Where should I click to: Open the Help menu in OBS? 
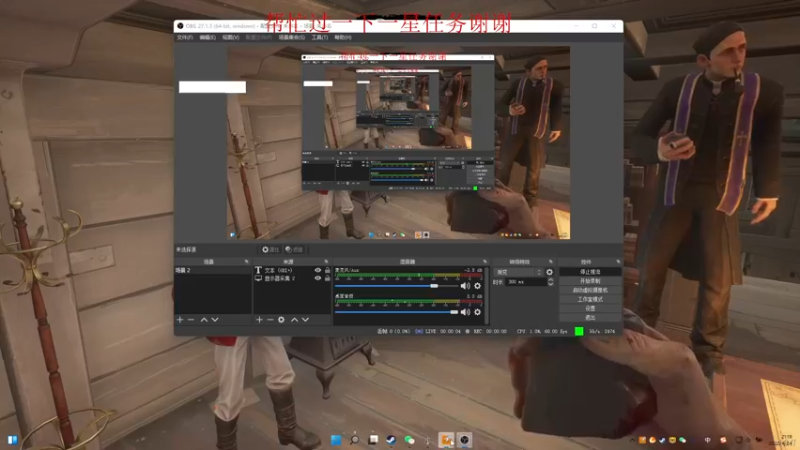(x=343, y=38)
